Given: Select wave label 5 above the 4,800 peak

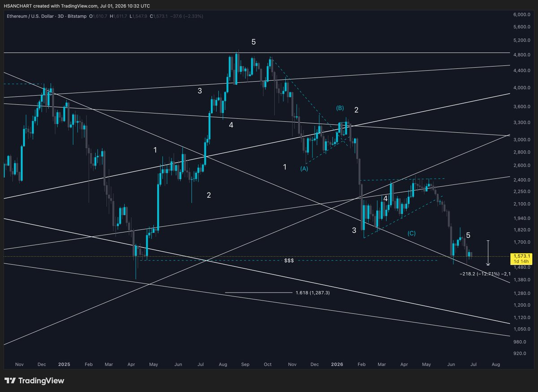Looking at the screenshot, I should coord(253,42).
